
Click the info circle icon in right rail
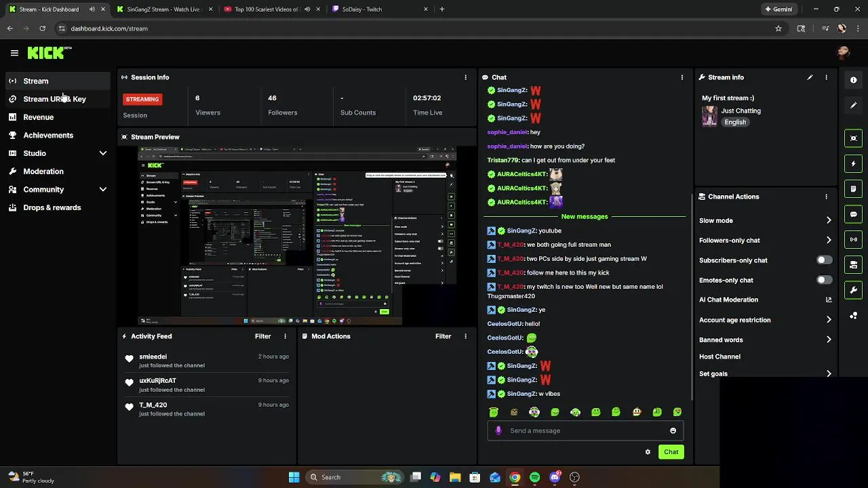coord(853,80)
